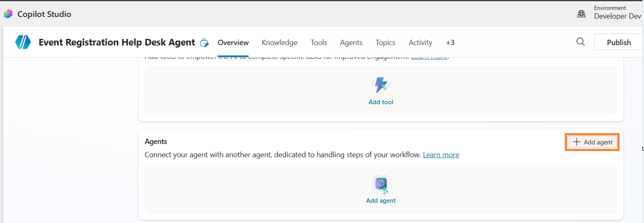The width and height of the screenshot is (644, 223).
Task: Open the Tools tab
Action: pos(319,43)
